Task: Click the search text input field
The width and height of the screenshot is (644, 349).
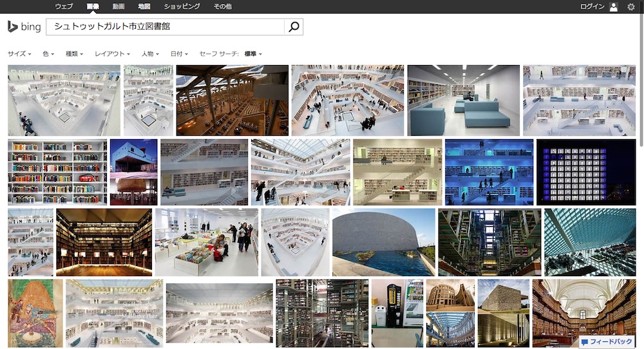Action: point(166,27)
